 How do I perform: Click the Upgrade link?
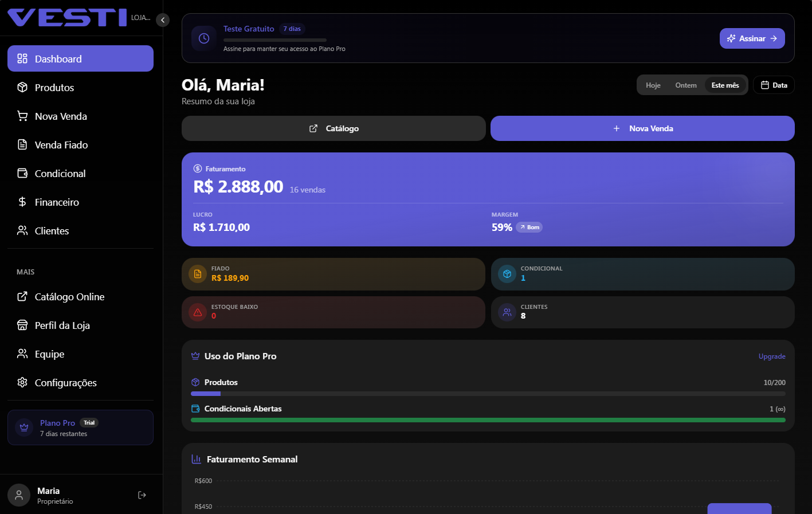(x=771, y=356)
